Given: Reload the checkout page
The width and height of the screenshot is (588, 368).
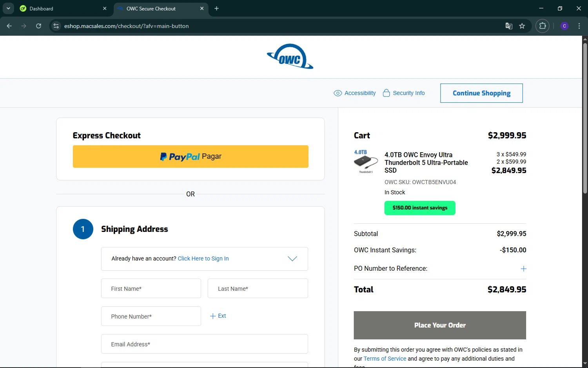Looking at the screenshot, I should 38,26.
